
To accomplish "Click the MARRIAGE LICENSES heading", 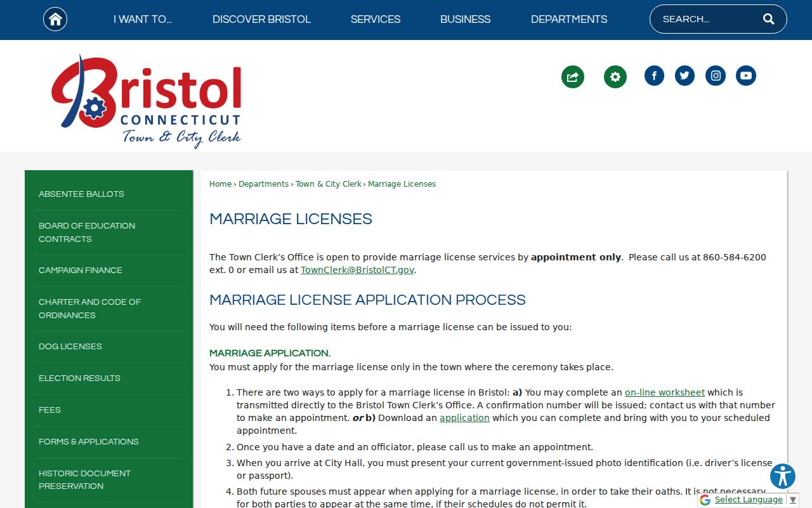I will [x=291, y=219].
